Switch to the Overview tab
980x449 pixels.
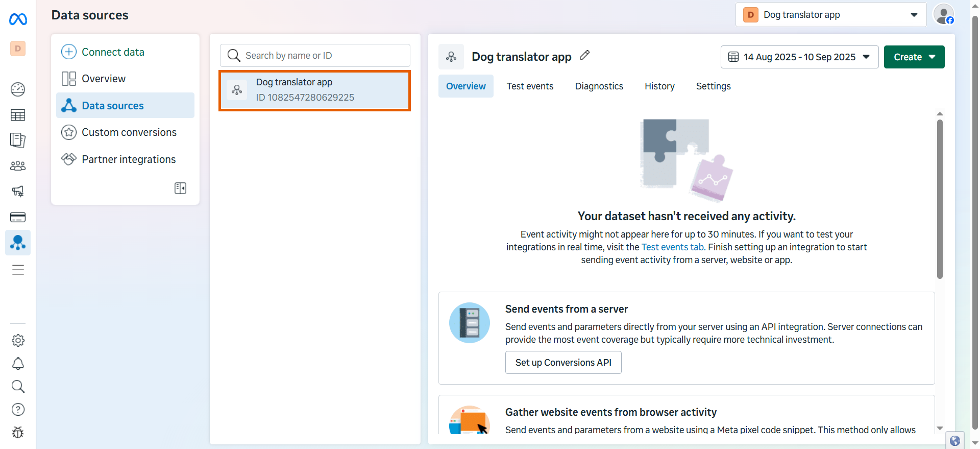point(466,86)
